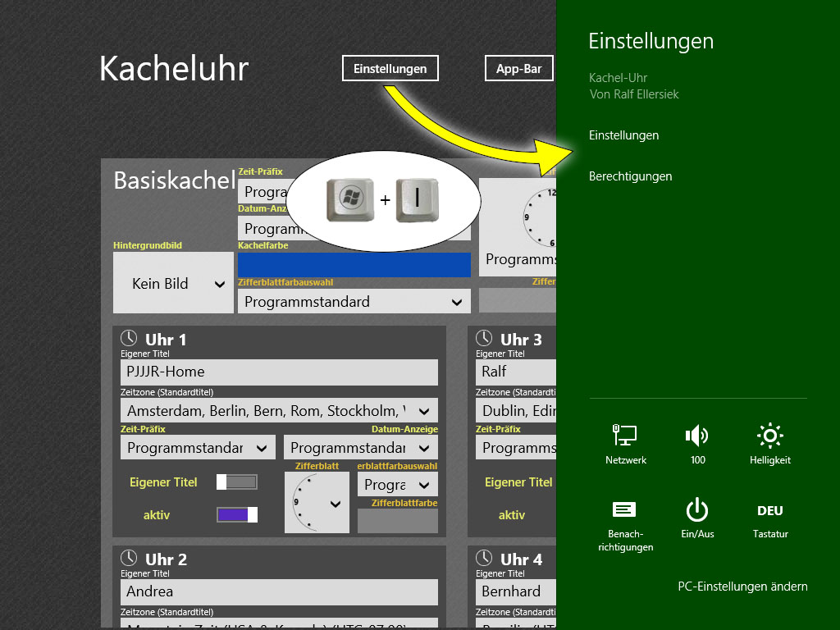Open Uhr 1 Zeitzone Amsterdam dropdown
This screenshot has height=630, width=840.
[x=279, y=411]
